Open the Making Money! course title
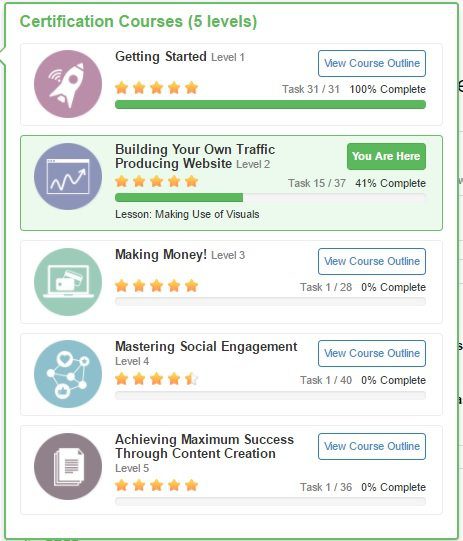 coord(161,255)
